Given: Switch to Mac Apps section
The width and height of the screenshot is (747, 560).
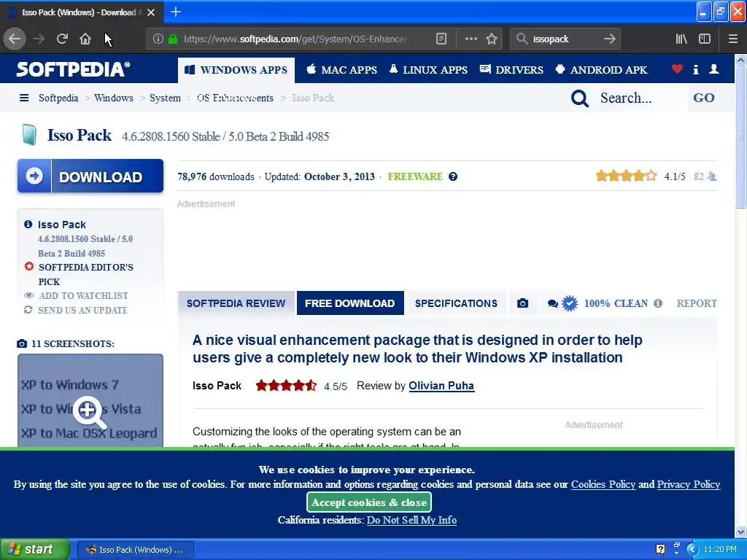Looking at the screenshot, I should click(341, 70).
